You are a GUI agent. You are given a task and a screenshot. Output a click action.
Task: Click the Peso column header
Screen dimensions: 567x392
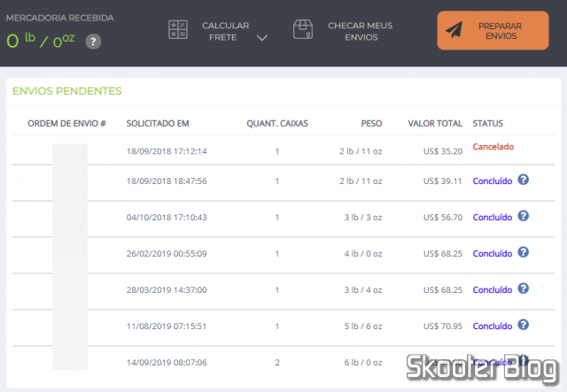tap(371, 124)
